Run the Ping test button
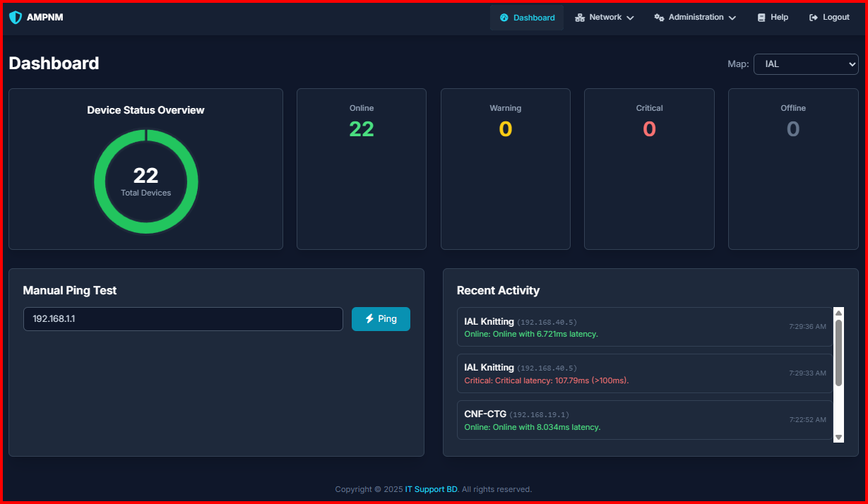868x504 pixels. tap(381, 319)
